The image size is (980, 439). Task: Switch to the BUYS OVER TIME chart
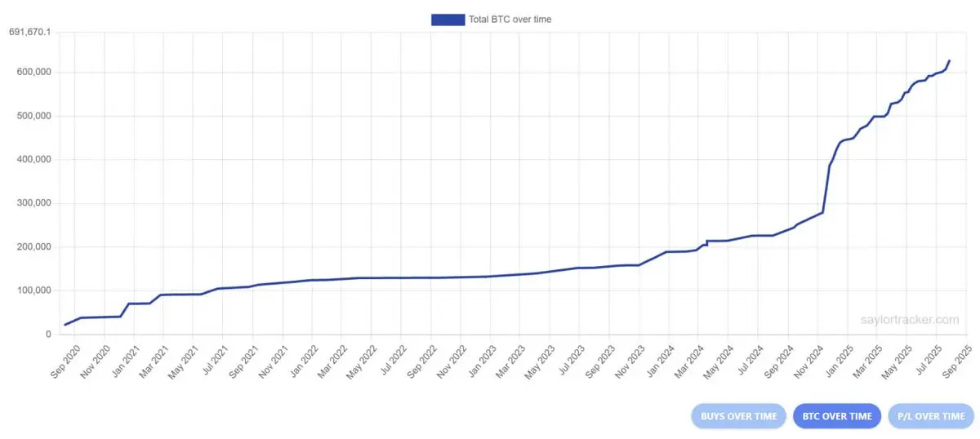click(738, 416)
